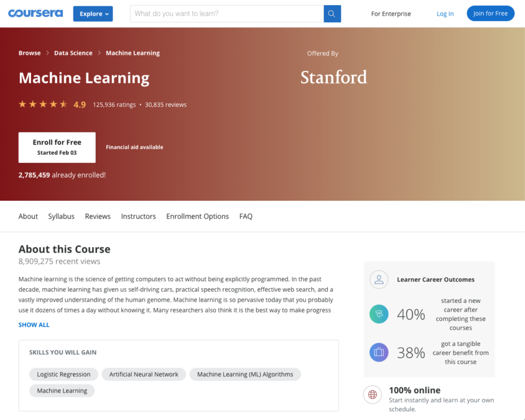The width and height of the screenshot is (525, 420).
Task: Click the 4.9 rating value
Action: pos(80,104)
